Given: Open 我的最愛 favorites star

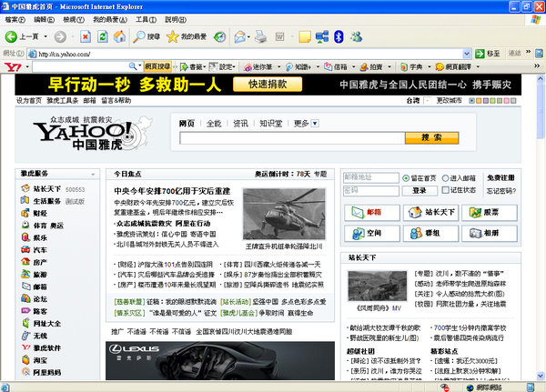Looking at the screenshot, I should (x=187, y=36).
